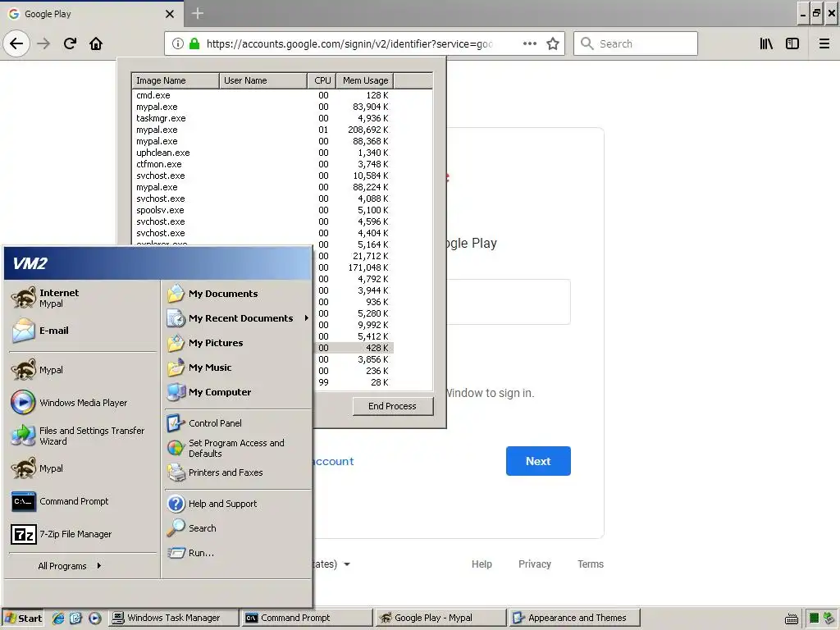Open the Terms link
Viewport: 840px width, 630px height.
click(x=591, y=564)
